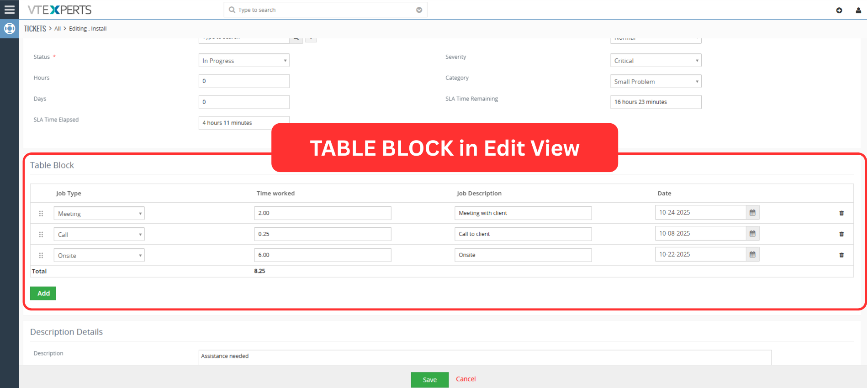868x388 pixels.
Task: Go to TICKETS in the breadcrumb
Action: tap(35, 29)
